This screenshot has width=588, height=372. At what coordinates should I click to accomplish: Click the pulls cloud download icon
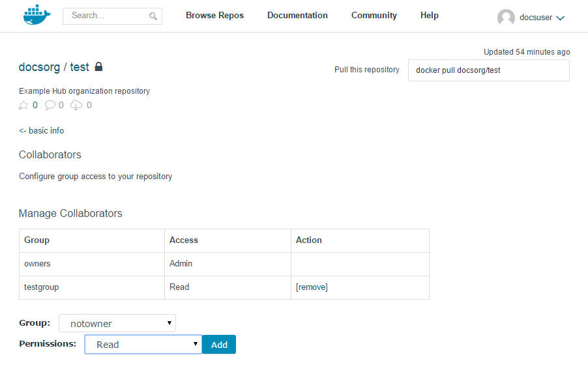[76, 105]
